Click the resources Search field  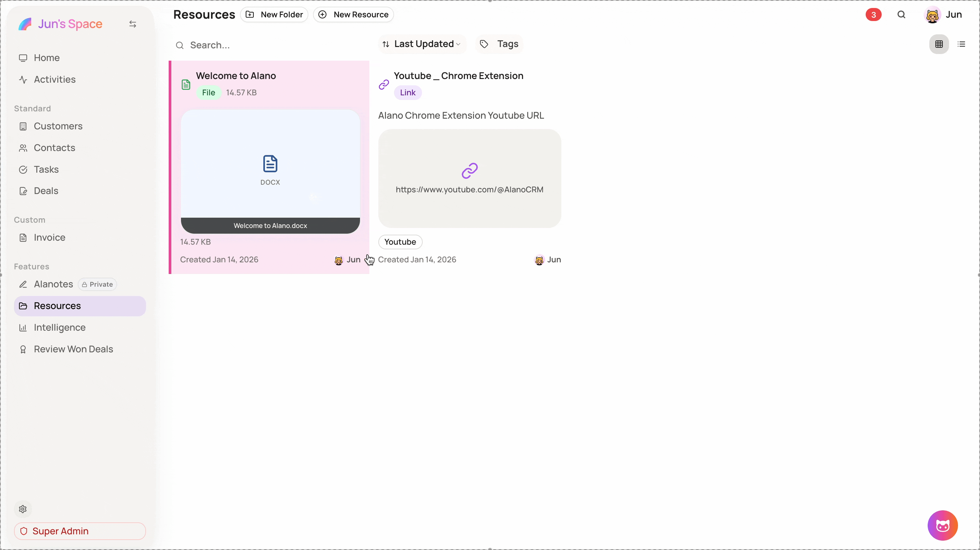pos(272,45)
